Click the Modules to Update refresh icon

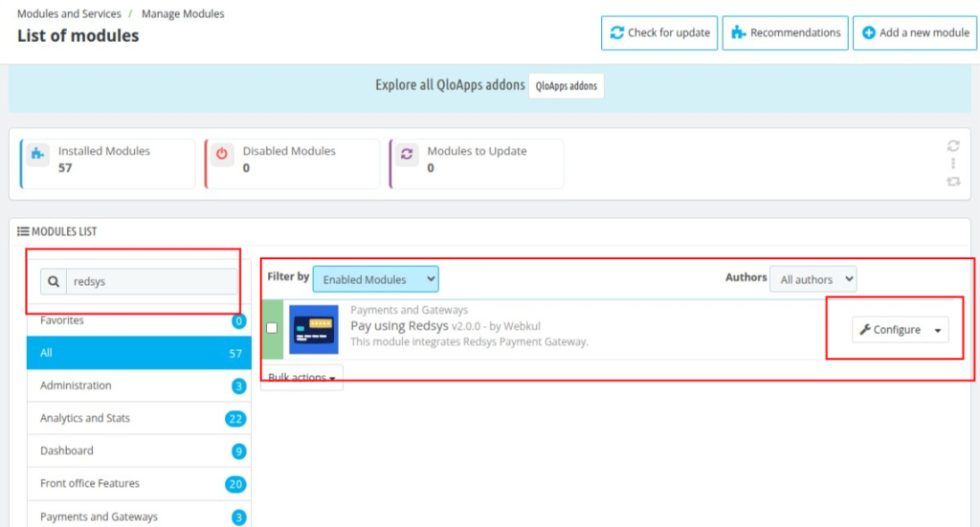click(407, 154)
